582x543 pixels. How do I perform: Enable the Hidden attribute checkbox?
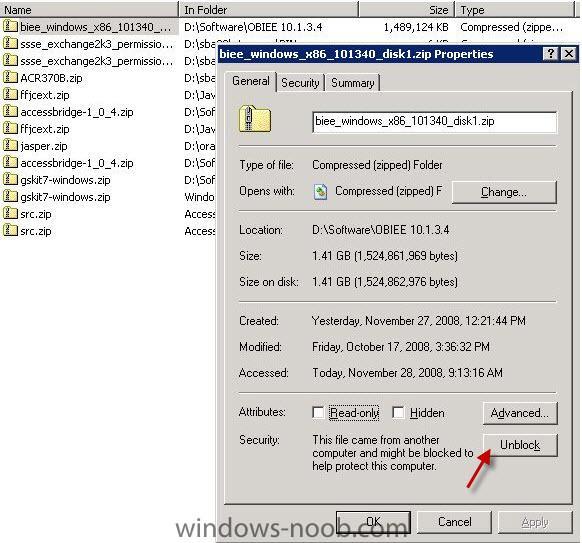pos(398,412)
